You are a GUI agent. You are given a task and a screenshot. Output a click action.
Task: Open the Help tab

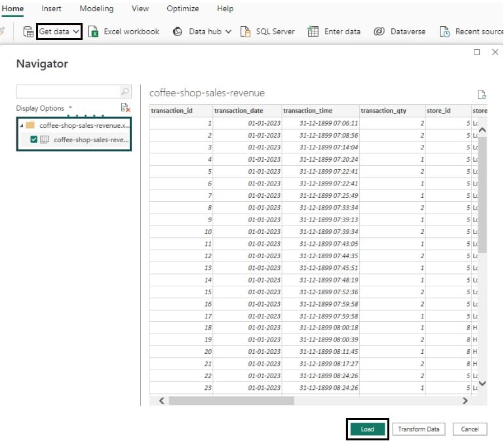[225, 9]
